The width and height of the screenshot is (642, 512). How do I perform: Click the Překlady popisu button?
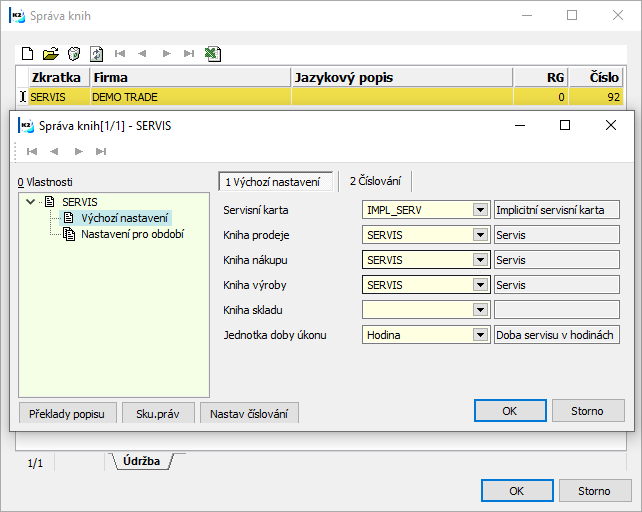[68, 414]
